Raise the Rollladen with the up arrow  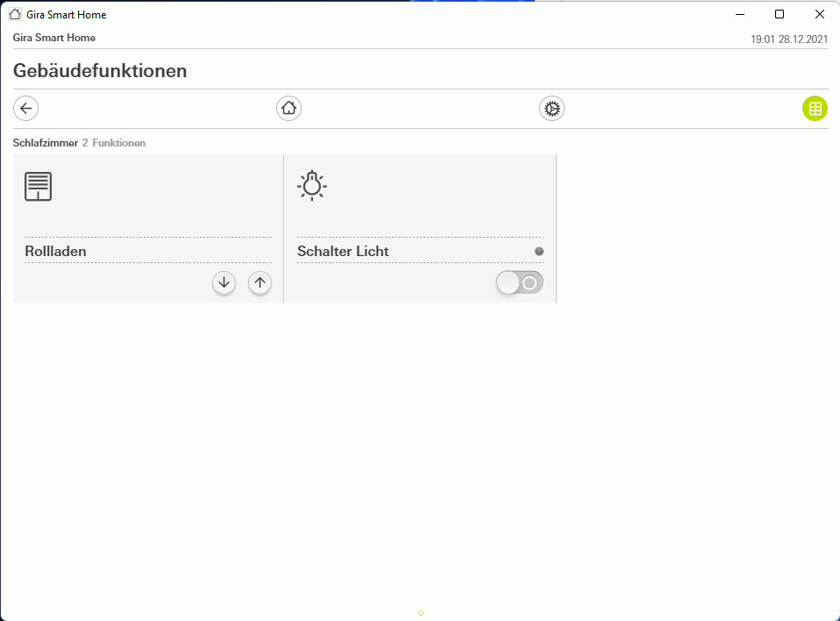pyautogui.click(x=260, y=283)
